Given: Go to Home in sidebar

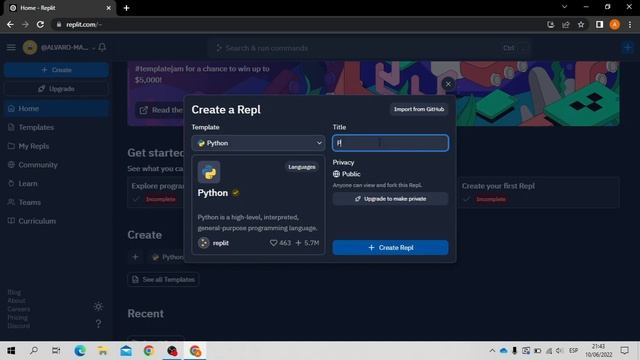Looking at the screenshot, I should tap(56, 109).
